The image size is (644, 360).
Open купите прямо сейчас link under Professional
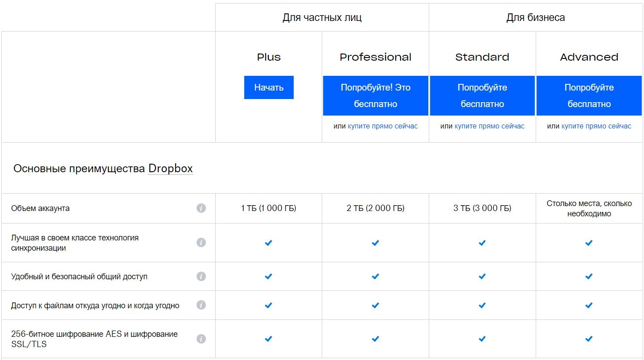(383, 126)
